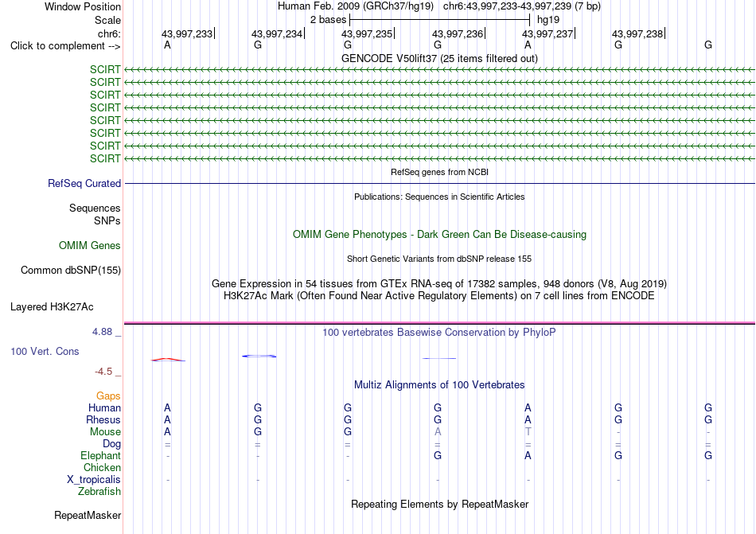Select the 'Rhesus' alignment row label
The width and height of the screenshot is (756, 534).
click(103, 419)
